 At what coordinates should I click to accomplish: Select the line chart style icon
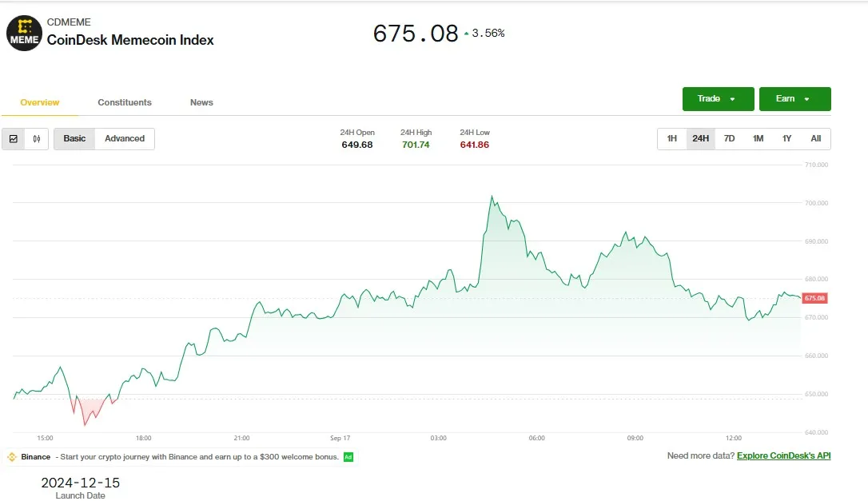pos(14,138)
